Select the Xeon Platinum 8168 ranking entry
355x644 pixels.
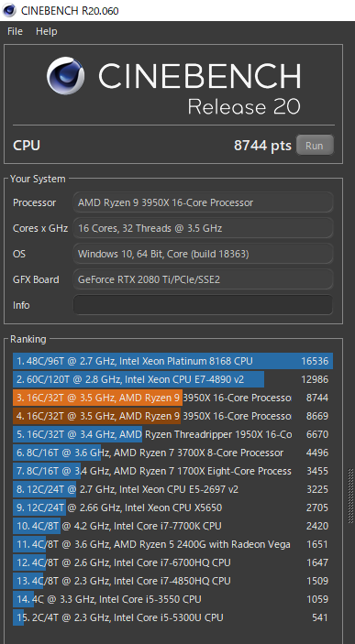pyautogui.click(x=172, y=361)
